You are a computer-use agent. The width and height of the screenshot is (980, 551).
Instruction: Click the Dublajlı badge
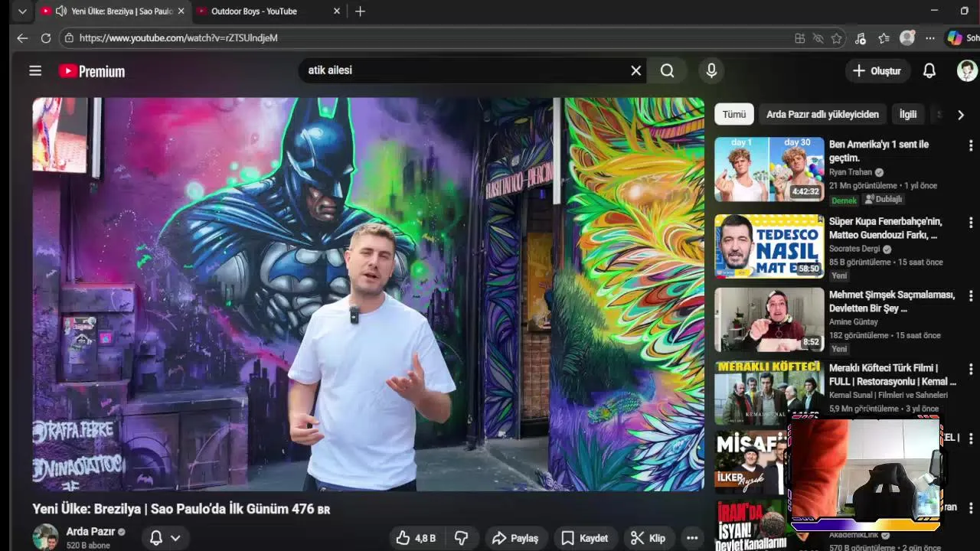coord(884,199)
